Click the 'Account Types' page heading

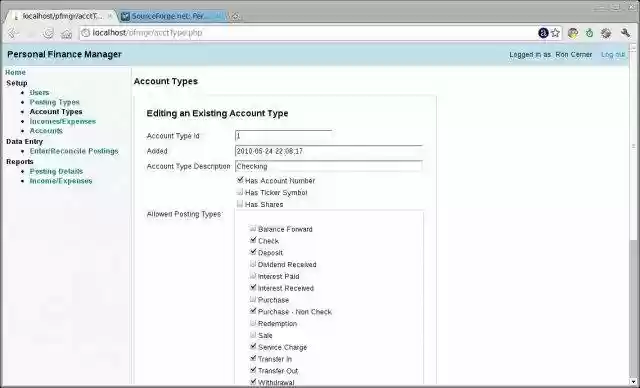166,81
